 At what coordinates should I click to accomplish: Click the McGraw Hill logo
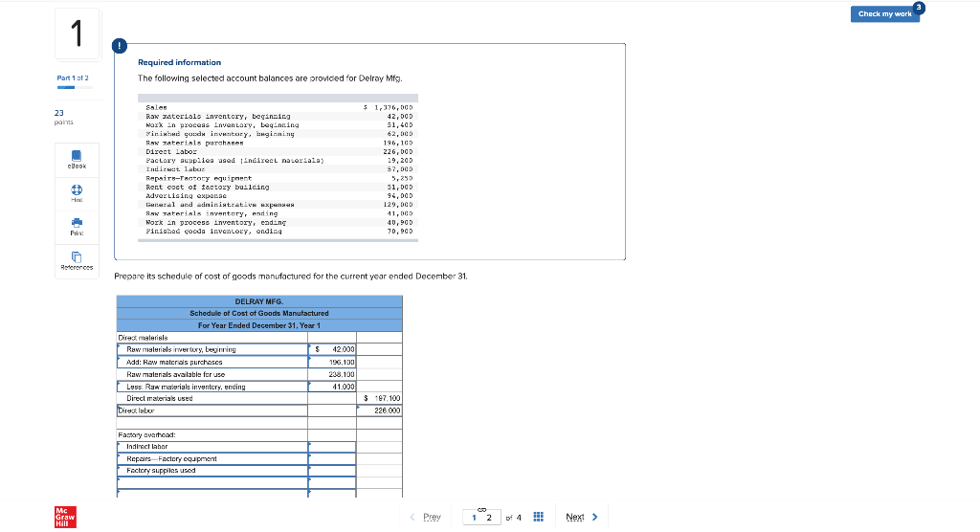(x=66, y=517)
